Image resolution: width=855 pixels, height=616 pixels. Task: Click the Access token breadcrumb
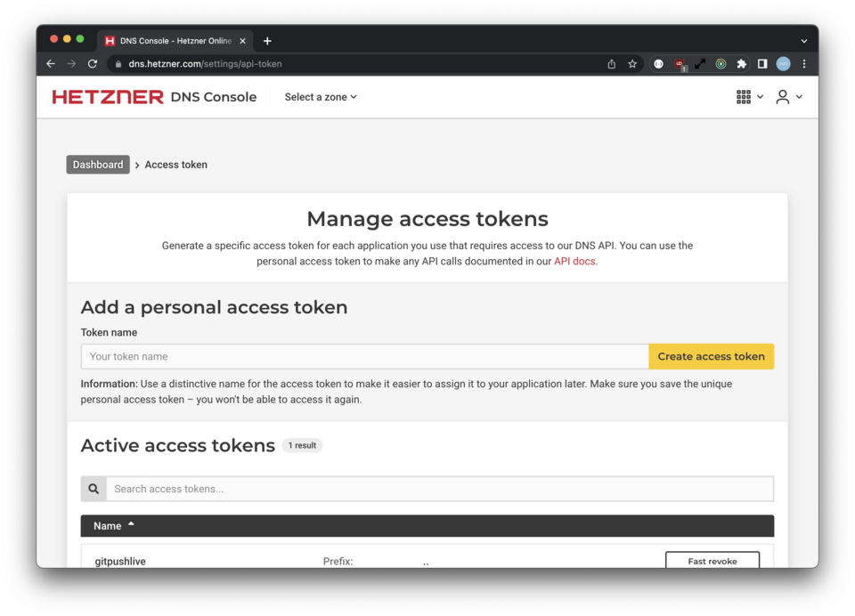175,165
